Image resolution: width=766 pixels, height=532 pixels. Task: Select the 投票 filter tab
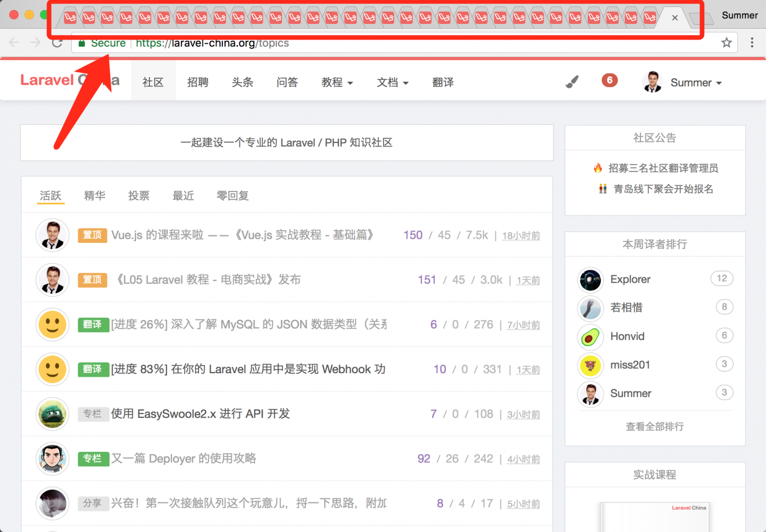pyautogui.click(x=139, y=196)
